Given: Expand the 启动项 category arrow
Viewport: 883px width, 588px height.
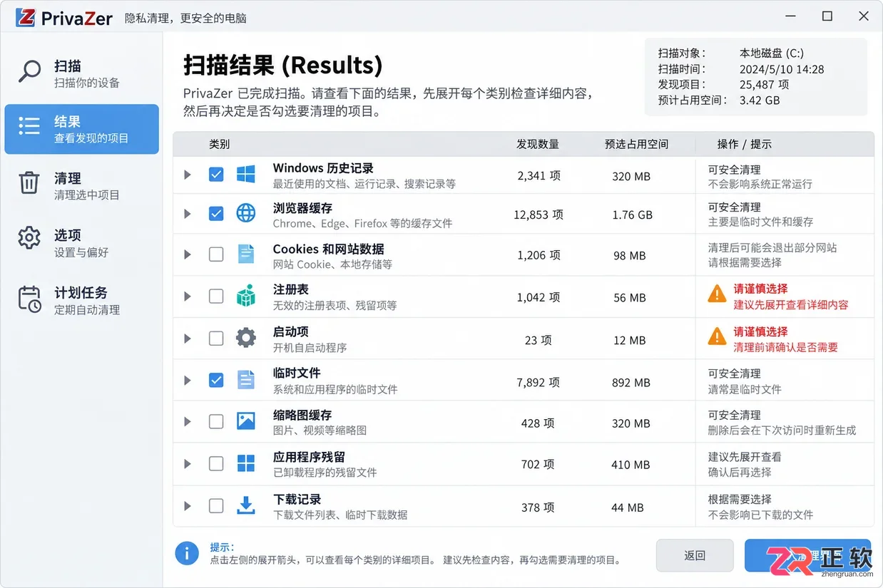Looking at the screenshot, I should (188, 339).
